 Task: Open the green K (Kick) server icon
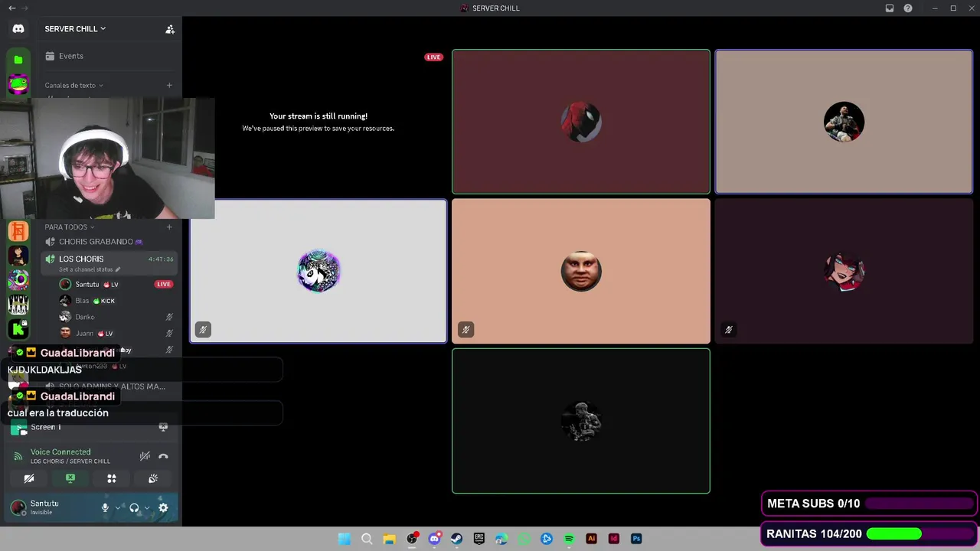click(18, 329)
